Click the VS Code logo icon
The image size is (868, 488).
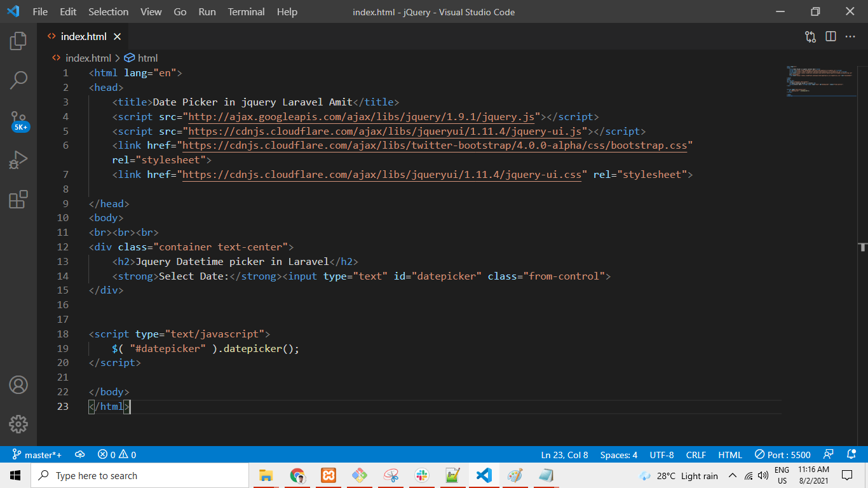click(x=13, y=11)
